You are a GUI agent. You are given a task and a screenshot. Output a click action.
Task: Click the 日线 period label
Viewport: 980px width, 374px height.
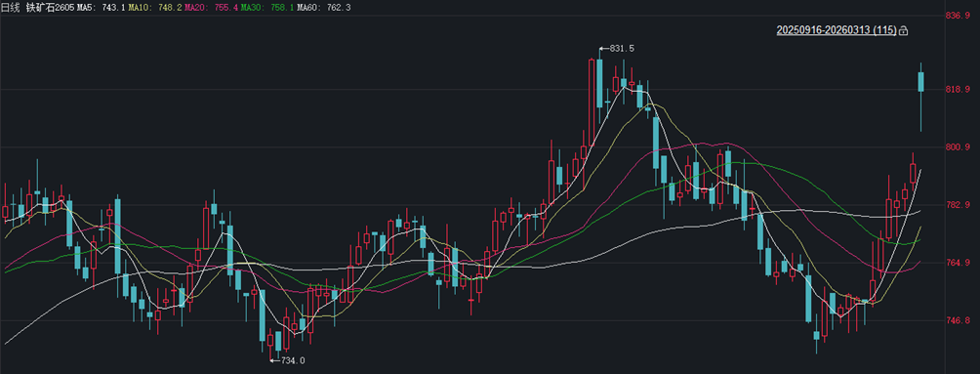(11, 8)
